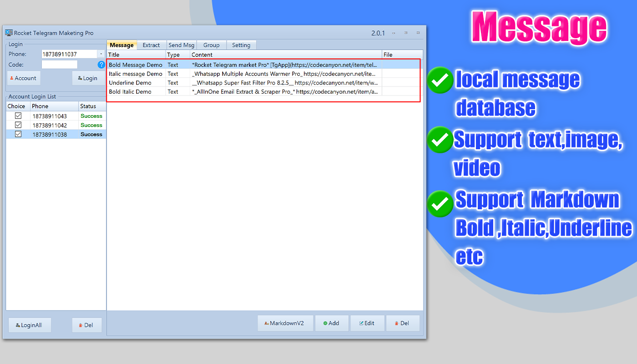This screenshot has height=364, width=637.
Task: Uncheck account 18738911043 in the login list
Action: click(18, 116)
